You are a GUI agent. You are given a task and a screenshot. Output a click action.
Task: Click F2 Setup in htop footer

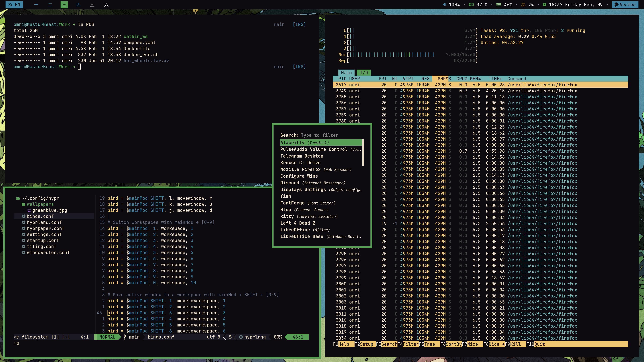point(365,344)
